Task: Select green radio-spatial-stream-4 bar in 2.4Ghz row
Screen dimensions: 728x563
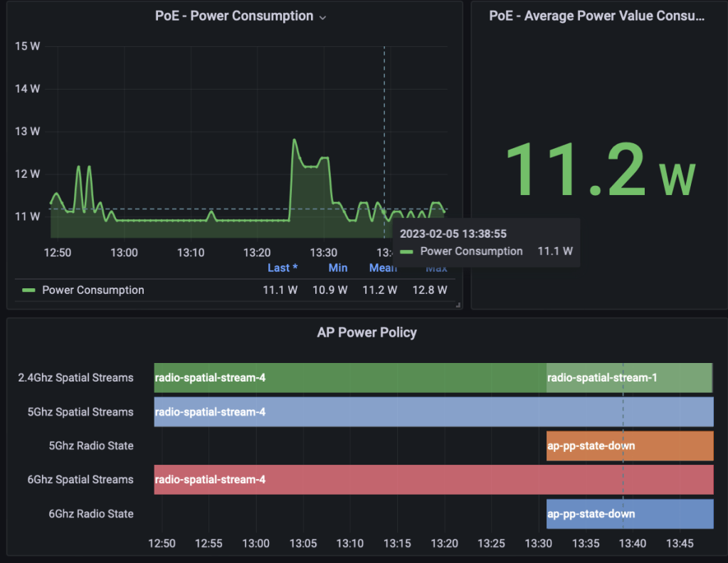Action: click(349, 377)
